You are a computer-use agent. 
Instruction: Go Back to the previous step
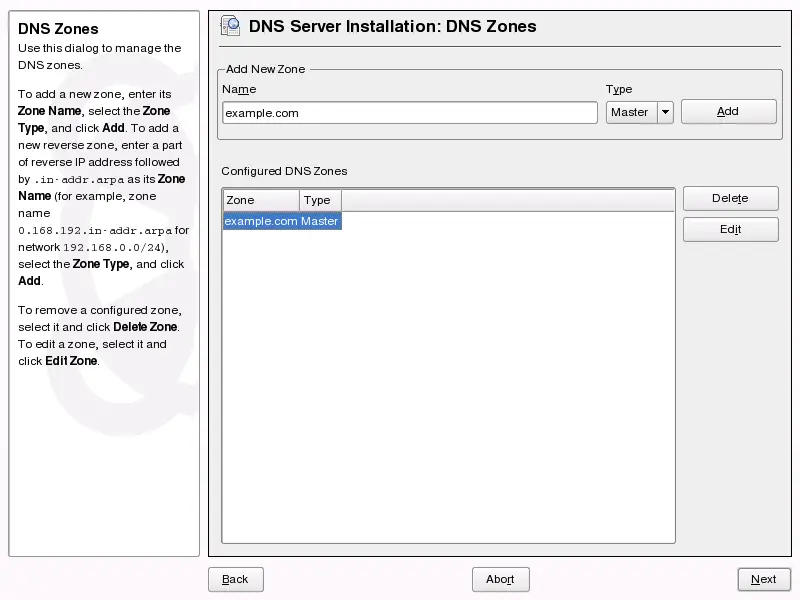(x=235, y=579)
